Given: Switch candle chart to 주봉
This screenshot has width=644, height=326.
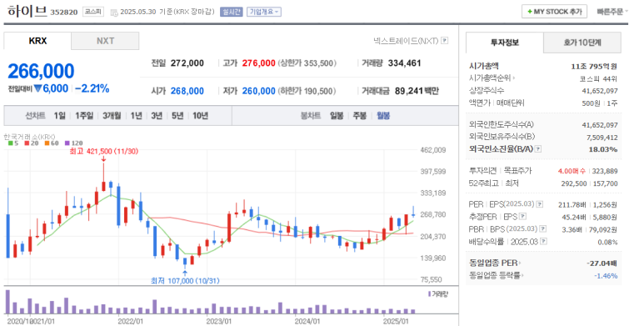Looking at the screenshot, I should (360, 116).
